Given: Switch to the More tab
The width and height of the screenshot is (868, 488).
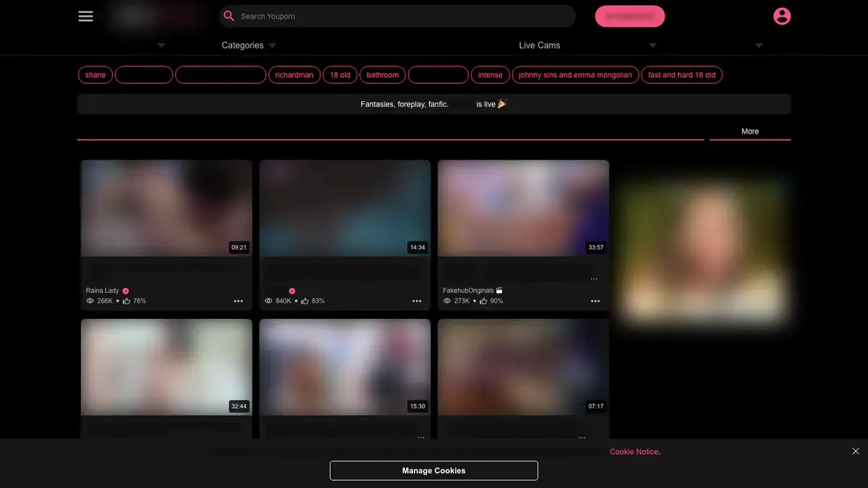Looking at the screenshot, I should 750,132.
